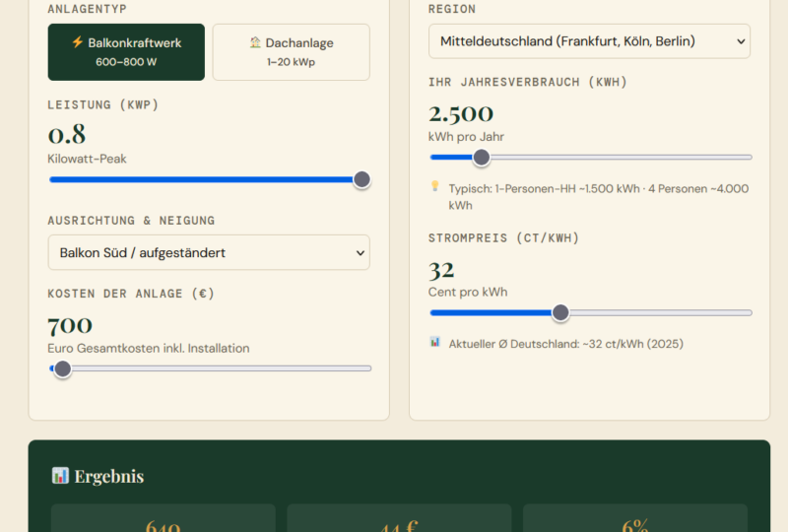
Task: Click the Kilowatt-Peak caption
Action: pos(87,159)
